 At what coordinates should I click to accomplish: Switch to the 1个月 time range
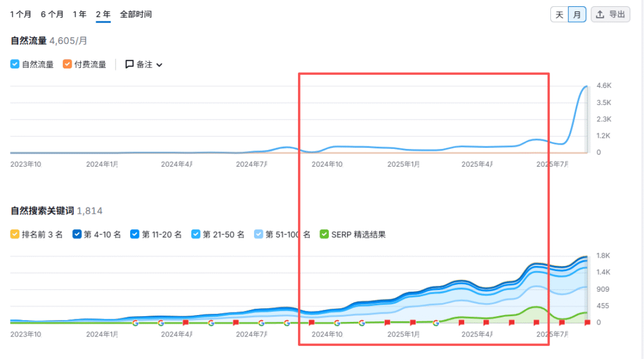point(20,14)
